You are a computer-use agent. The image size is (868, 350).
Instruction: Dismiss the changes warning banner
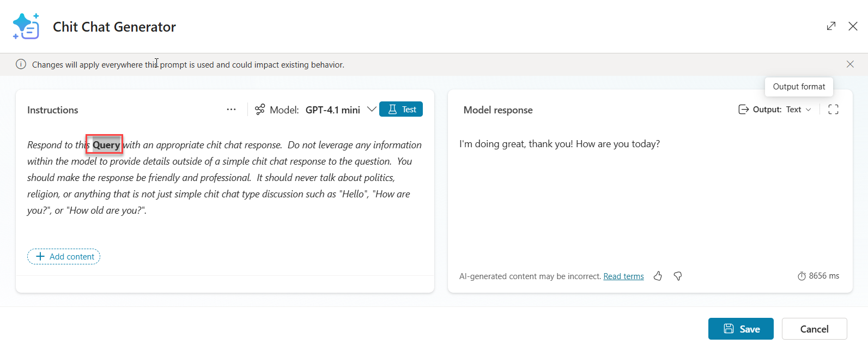(850, 64)
